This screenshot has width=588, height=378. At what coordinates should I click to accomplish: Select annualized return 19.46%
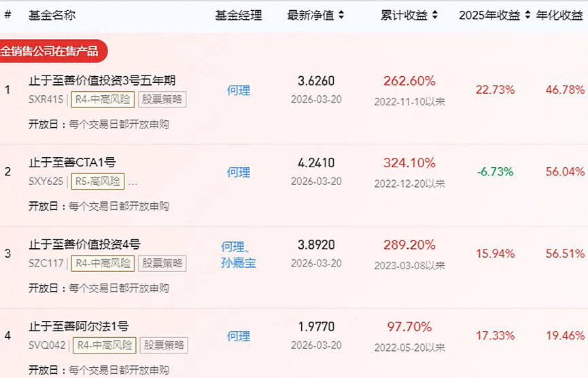pos(565,336)
